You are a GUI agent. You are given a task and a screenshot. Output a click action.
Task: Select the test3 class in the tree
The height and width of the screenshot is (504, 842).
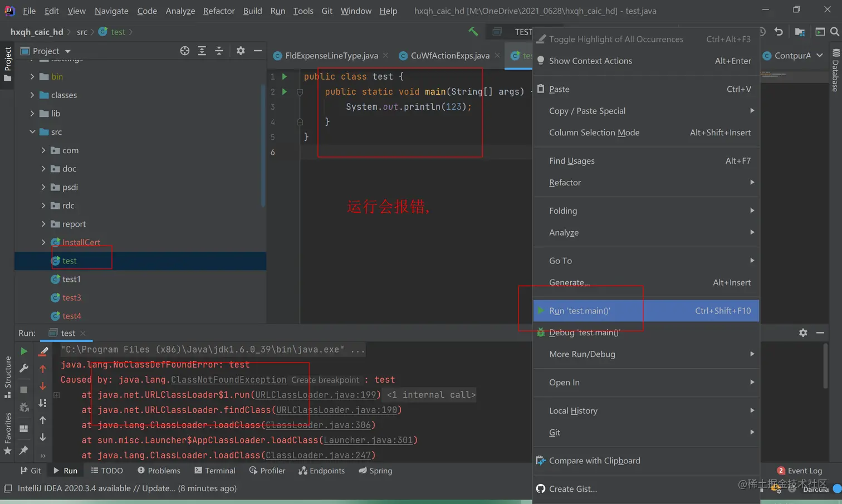click(71, 297)
